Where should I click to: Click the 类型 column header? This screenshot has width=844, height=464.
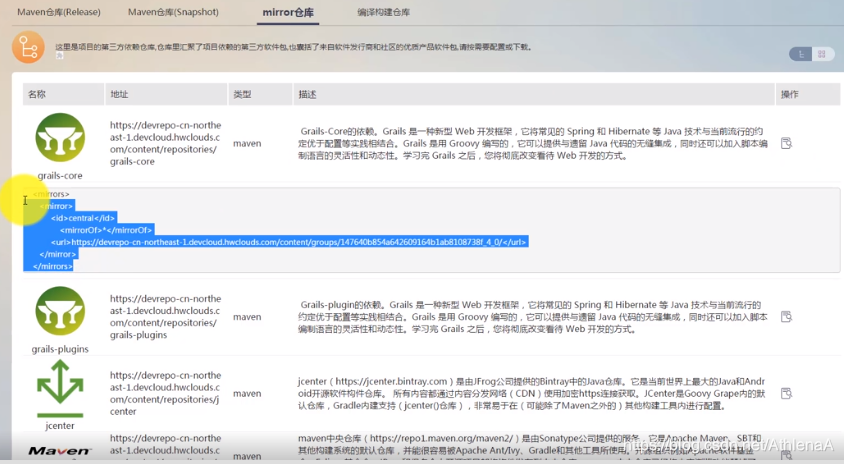coord(261,94)
